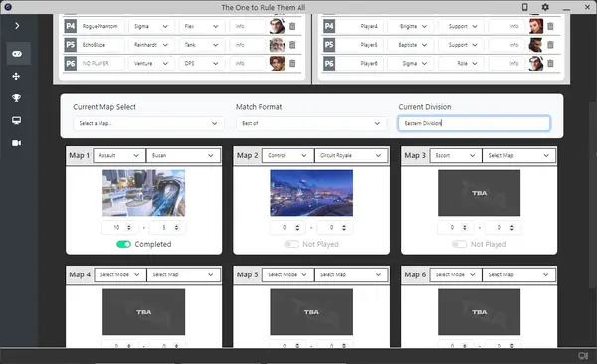Delete Player4 row with trash icon
The width and height of the screenshot is (597, 364).
point(550,26)
